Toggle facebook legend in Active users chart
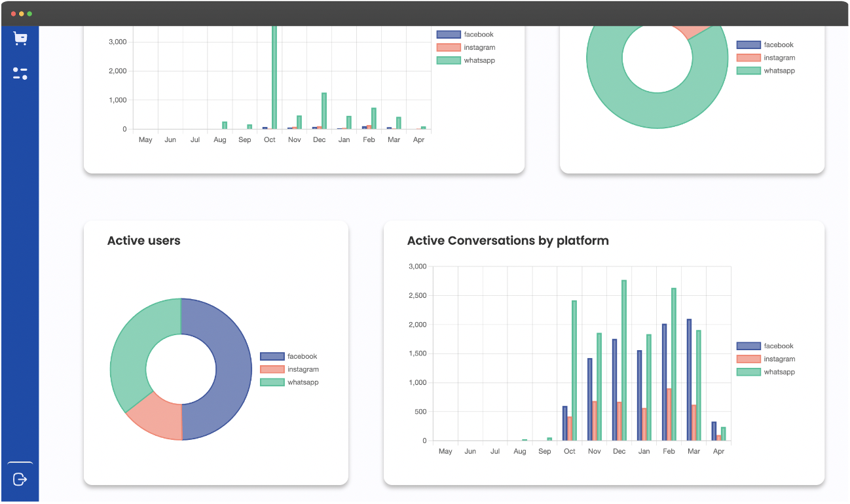Screen dimensions: 850x504 289,357
